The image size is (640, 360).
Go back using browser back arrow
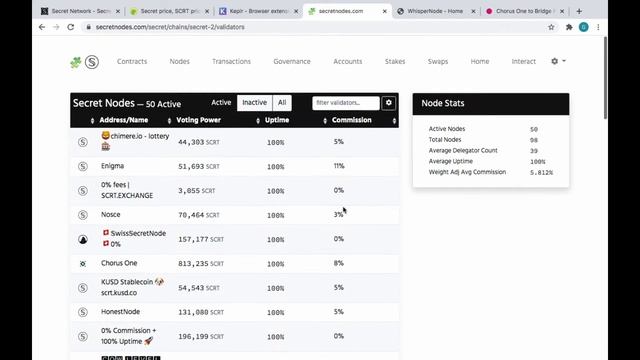pyautogui.click(x=42, y=27)
